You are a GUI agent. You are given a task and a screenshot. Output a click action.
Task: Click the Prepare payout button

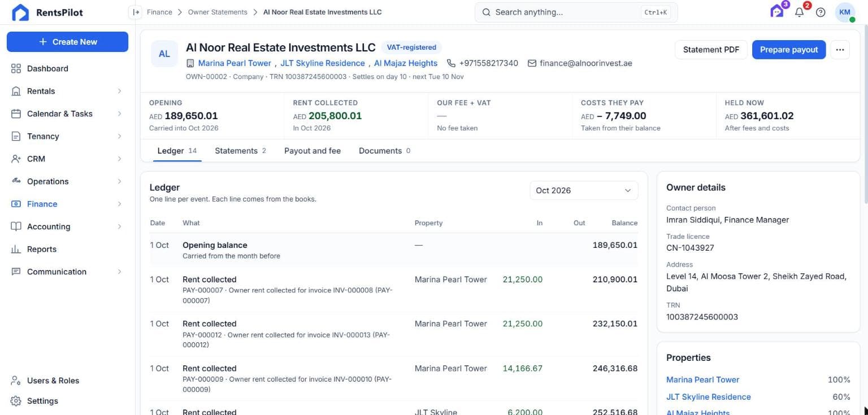coord(789,50)
